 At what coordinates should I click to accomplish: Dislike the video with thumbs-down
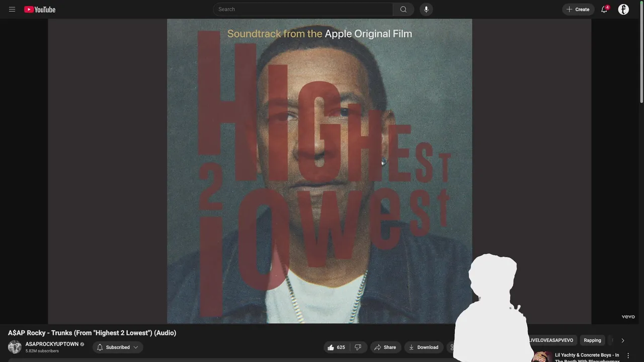coord(358,347)
